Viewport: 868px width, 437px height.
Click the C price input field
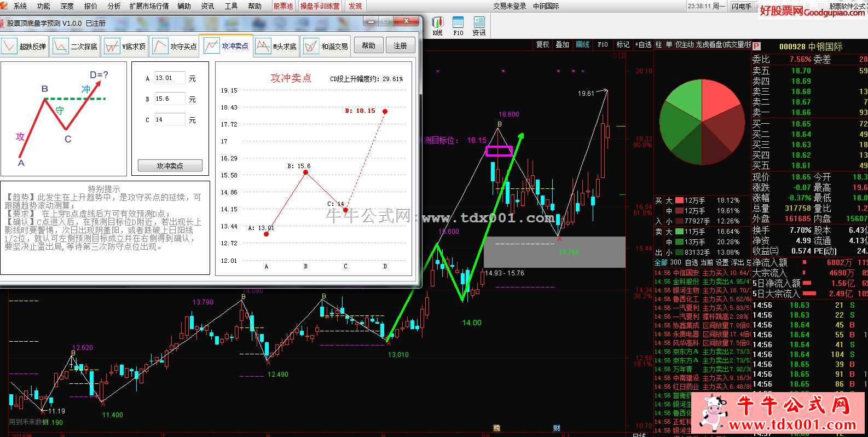(x=170, y=119)
